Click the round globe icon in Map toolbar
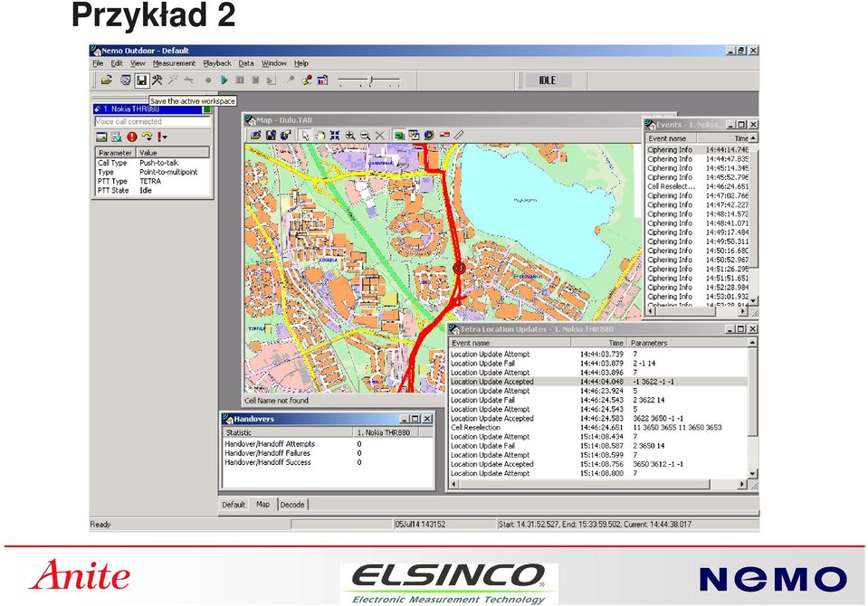Image resolution: width=868 pixels, height=606 pixels. [429, 135]
